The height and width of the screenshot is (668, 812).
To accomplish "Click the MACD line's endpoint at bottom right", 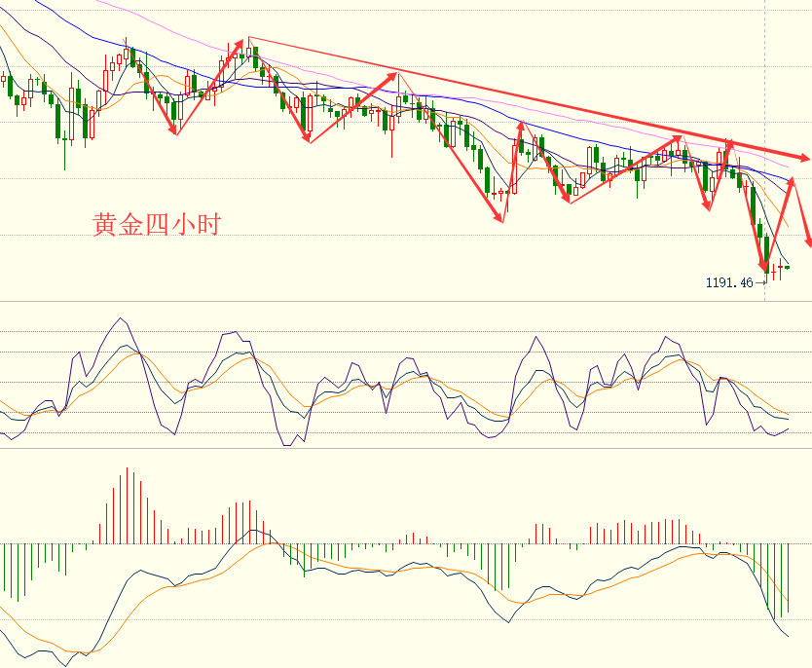I will point(789,637).
